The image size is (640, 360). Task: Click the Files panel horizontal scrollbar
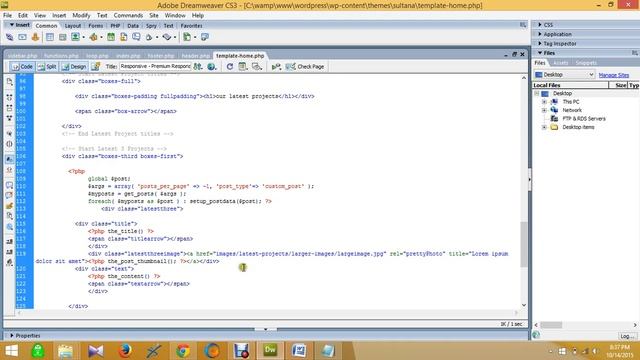pos(586,325)
